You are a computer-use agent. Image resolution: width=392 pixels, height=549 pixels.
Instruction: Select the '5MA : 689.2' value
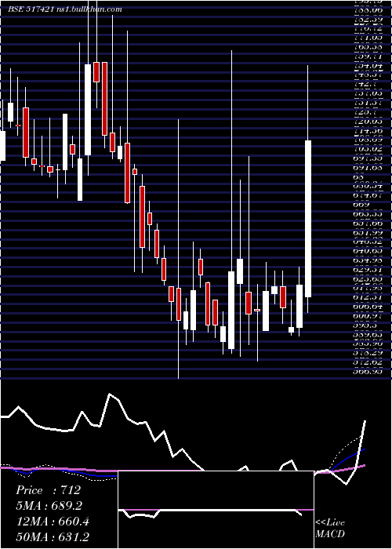pos(50,506)
